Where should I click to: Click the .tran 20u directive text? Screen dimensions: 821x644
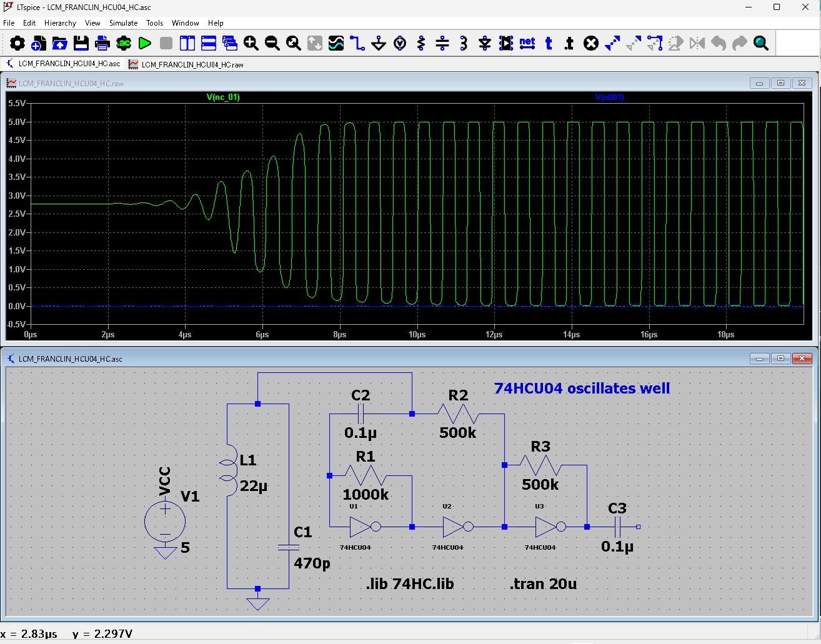tap(543, 584)
